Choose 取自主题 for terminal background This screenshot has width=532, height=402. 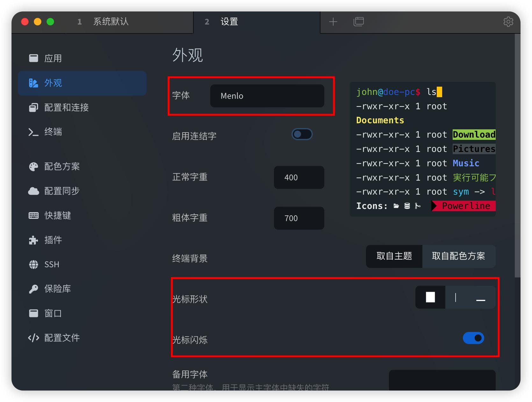click(x=394, y=256)
